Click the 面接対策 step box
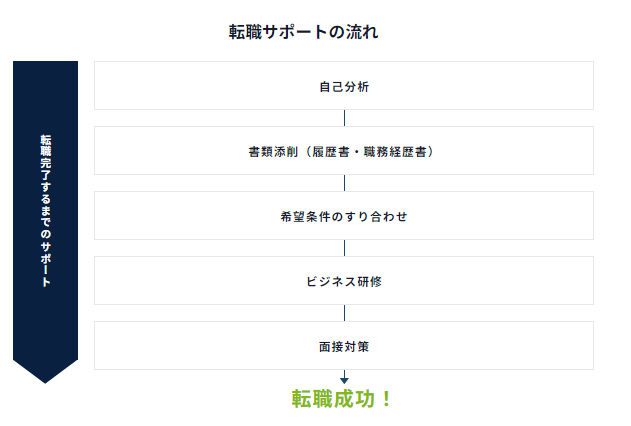The height and width of the screenshot is (426, 631). click(344, 346)
